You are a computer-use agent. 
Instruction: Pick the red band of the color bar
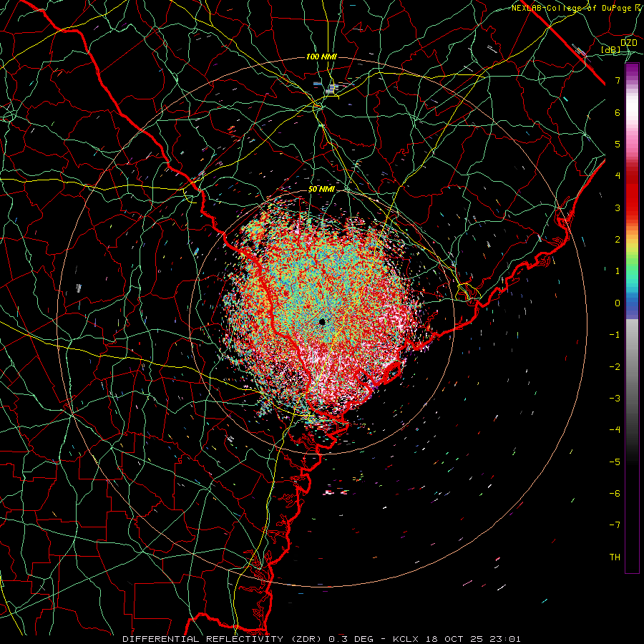click(632, 193)
